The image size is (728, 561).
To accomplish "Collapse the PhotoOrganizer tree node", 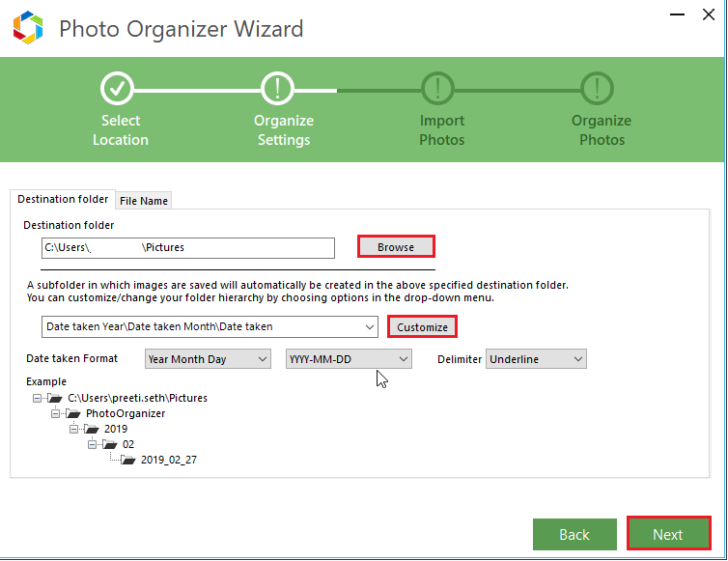I will (56, 413).
